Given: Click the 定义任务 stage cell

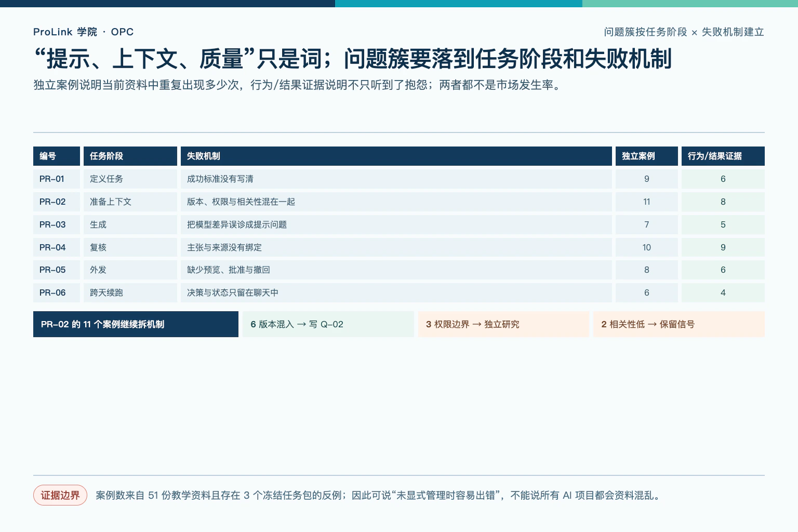Looking at the screenshot, I should (x=130, y=179).
